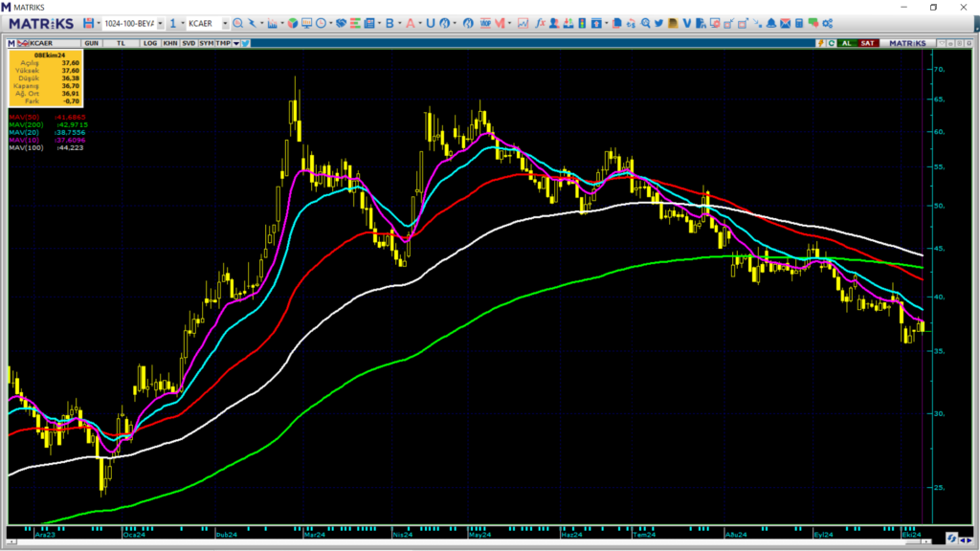Toggle the SVD chart option
Screen dimensions: 980x551
[189, 43]
